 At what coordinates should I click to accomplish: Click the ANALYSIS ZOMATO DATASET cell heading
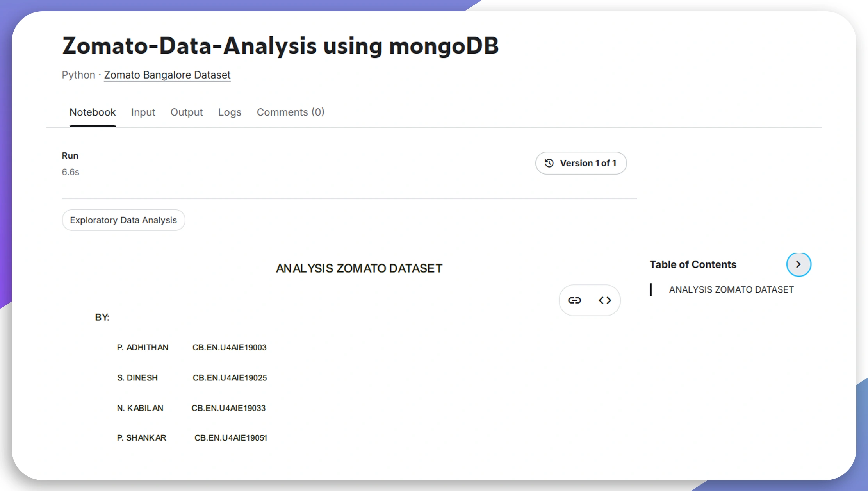click(x=359, y=269)
